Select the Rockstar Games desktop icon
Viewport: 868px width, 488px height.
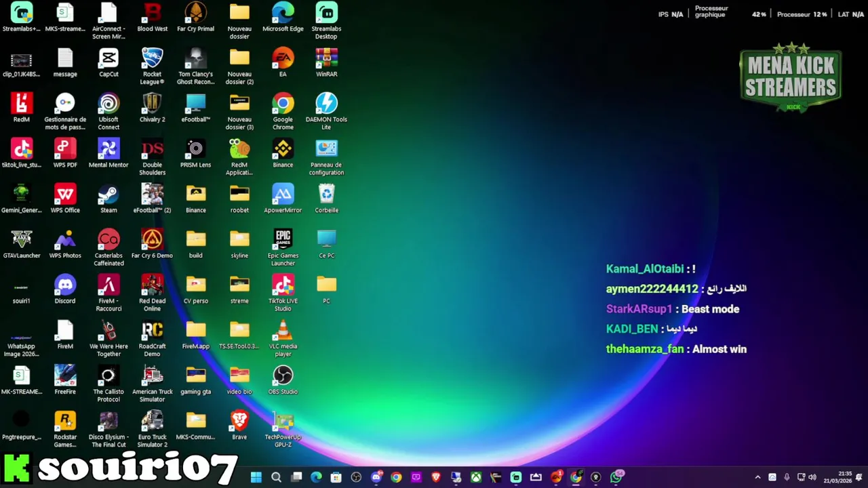click(65, 429)
